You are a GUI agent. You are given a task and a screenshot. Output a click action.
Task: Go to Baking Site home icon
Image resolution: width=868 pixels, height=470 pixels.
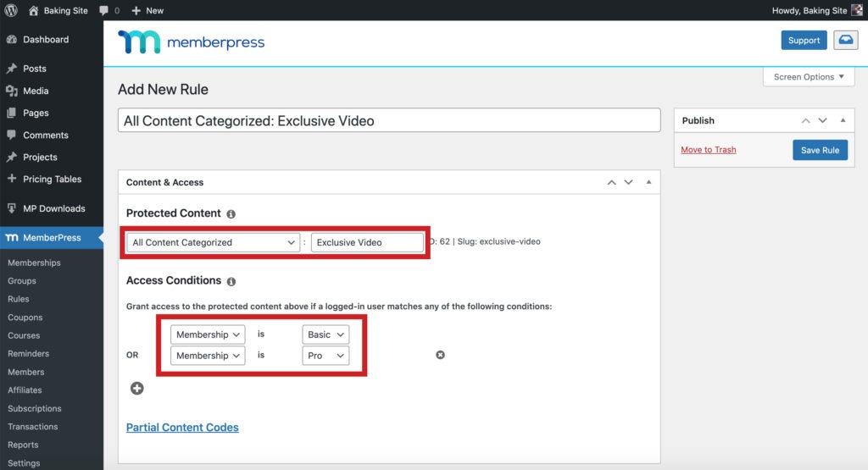tap(33, 10)
